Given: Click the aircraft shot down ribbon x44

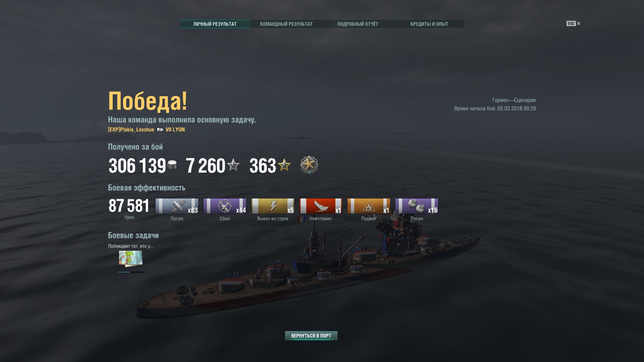Looking at the screenshot, I should pyautogui.click(x=225, y=206).
